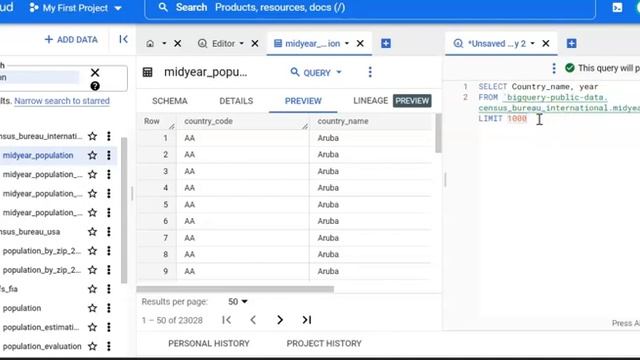Screen dimensions: 640x360
Task: Select census_bureau_usa dataset in tree
Action: click(30, 232)
